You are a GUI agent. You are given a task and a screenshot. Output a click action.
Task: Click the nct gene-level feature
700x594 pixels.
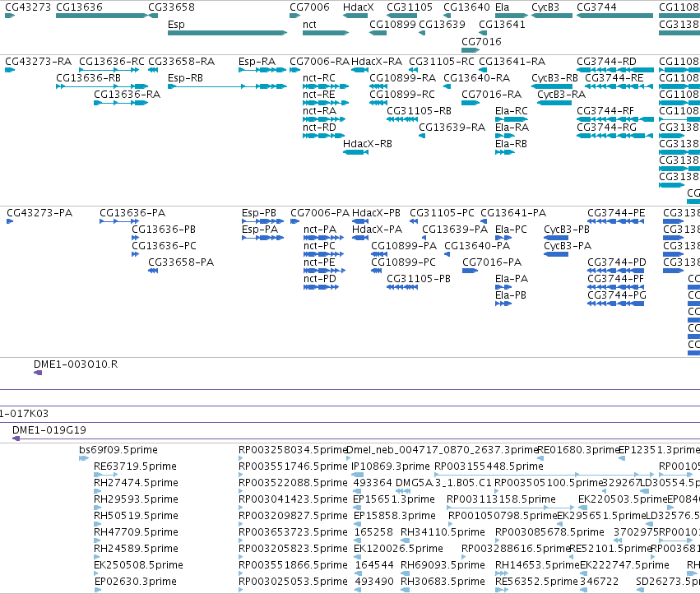pos(326,33)
